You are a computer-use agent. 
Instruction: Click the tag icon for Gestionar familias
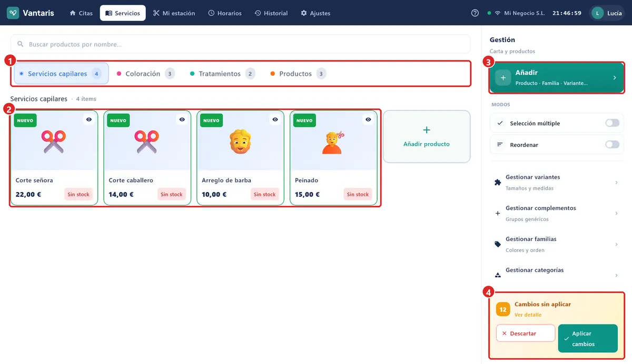click(498, 244)
